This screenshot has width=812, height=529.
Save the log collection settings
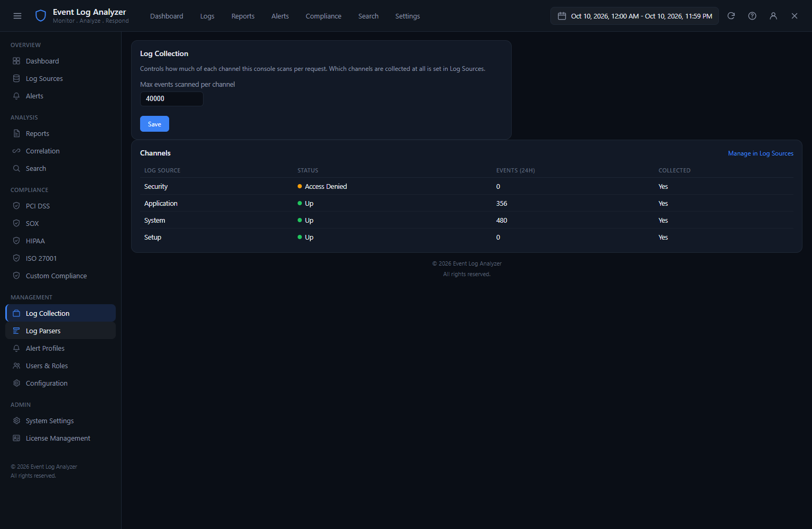click(x=154, y=124)
